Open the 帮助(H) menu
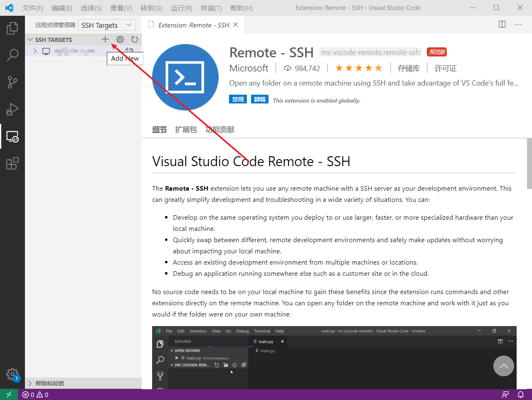The height and width of the screenshot is (400, 532). (x=241, y=8)
